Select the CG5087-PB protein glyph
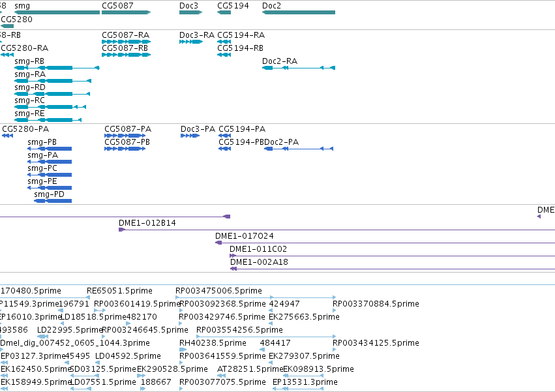The height and width of the screenshot is (392, 555). coord(125,149)
